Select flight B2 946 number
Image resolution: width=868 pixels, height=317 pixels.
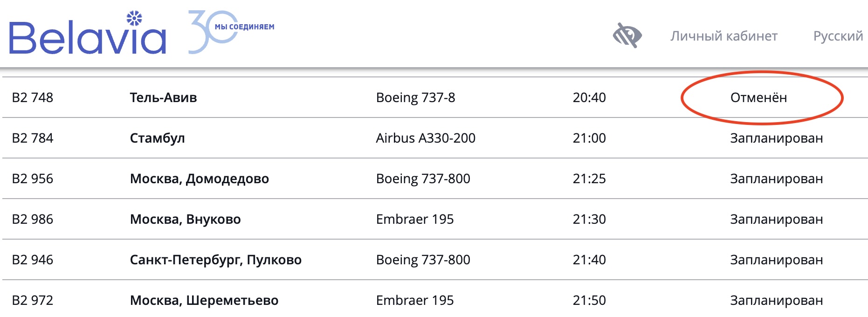33,260
